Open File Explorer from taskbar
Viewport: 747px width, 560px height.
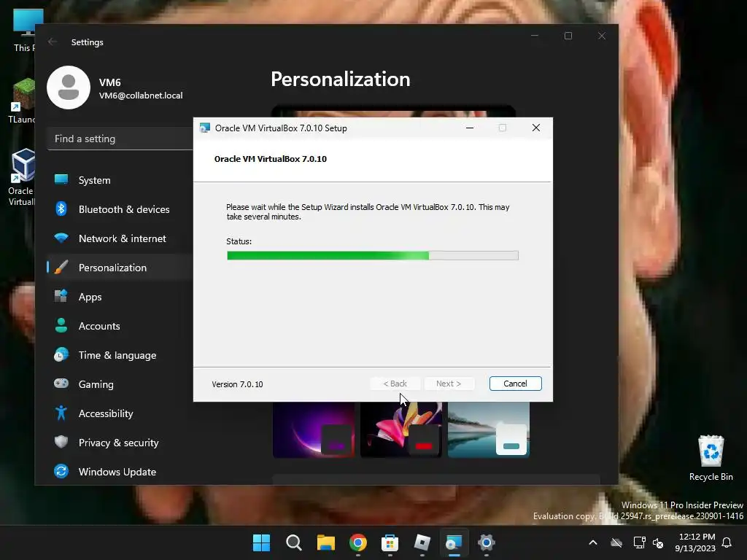pos(326,542)
